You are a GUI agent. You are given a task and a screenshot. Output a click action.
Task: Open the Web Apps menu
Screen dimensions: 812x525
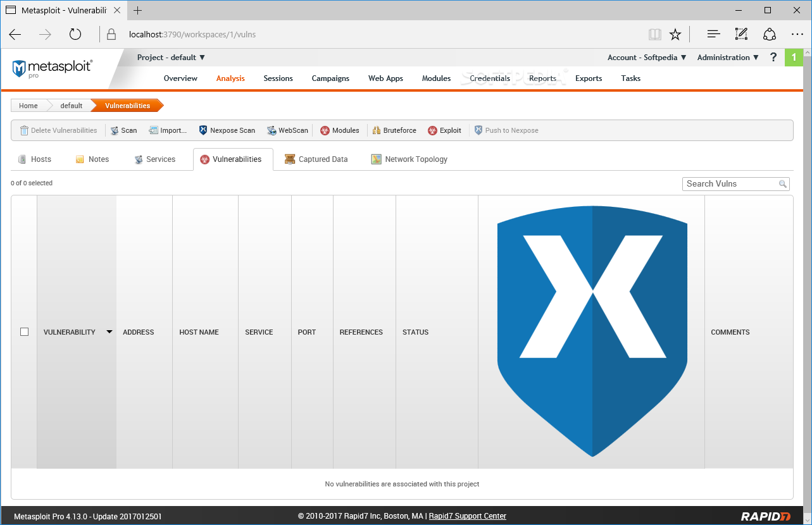click(385, 78)
